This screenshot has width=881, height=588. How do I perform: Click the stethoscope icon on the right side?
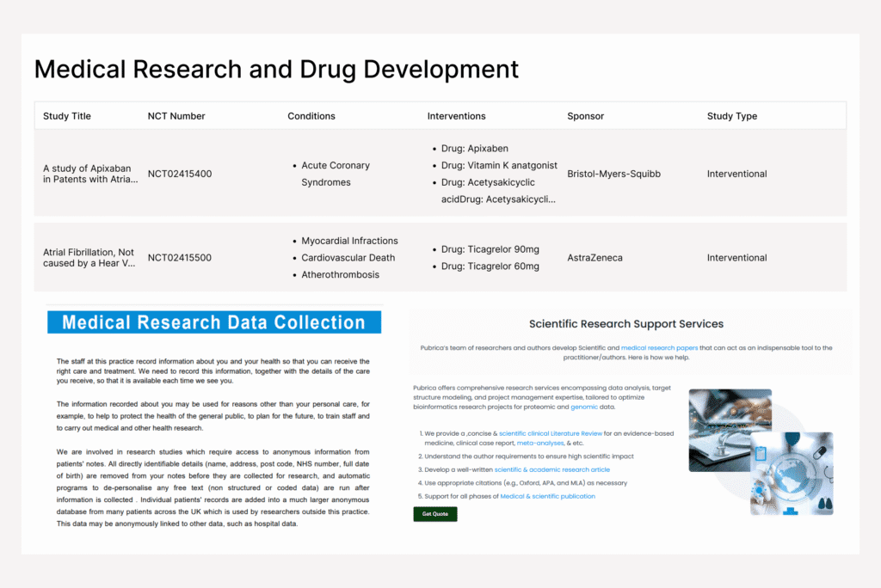click(829, 474)
